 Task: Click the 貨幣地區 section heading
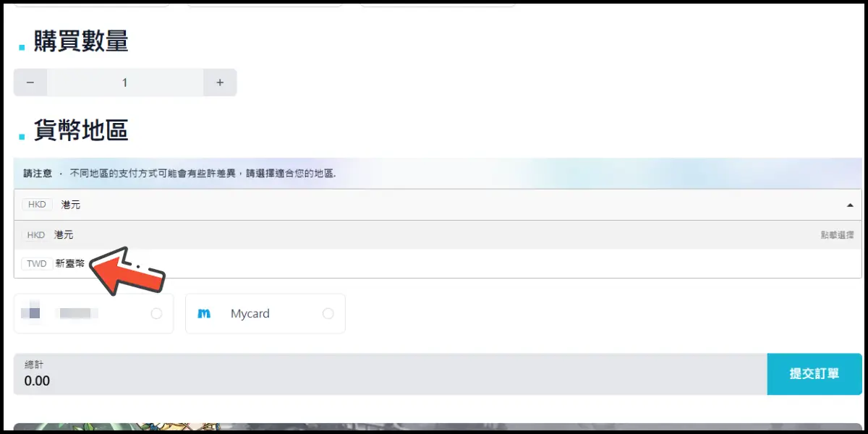tap(80, 131)
